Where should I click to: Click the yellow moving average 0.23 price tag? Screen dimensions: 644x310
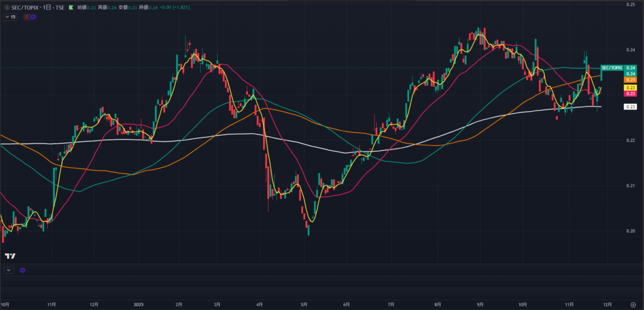631,87
